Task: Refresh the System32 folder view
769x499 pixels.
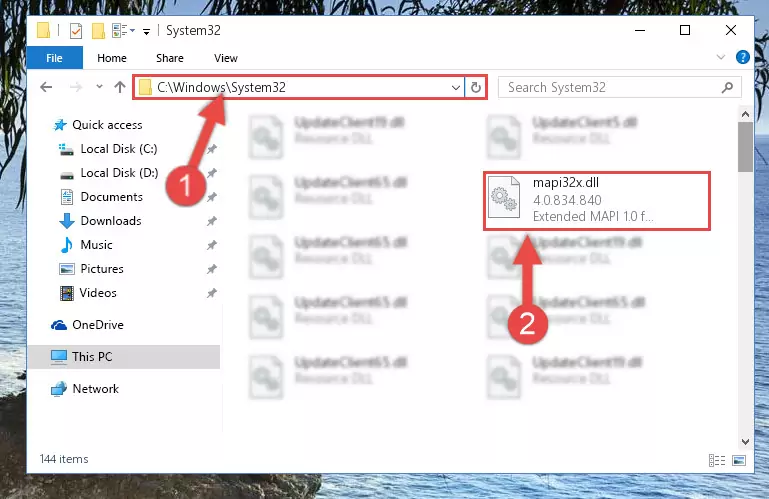Action: tap(476, 87)
